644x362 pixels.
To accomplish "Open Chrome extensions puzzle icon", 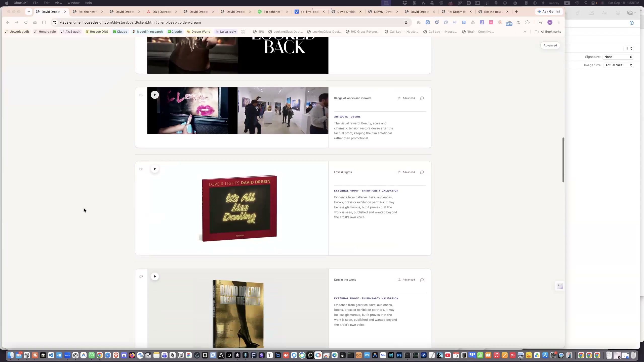I will click(x=527, y=22).
